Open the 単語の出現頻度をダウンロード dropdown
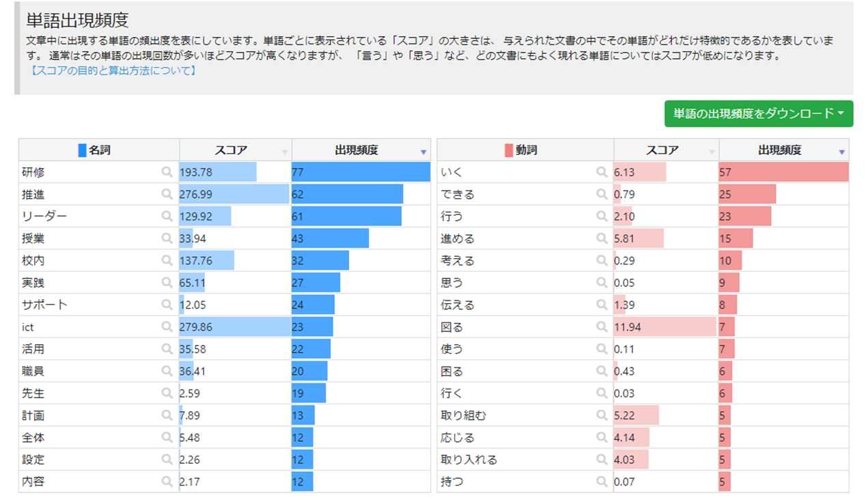This screenshot has width=868, height=500. (x=758, y=113)
